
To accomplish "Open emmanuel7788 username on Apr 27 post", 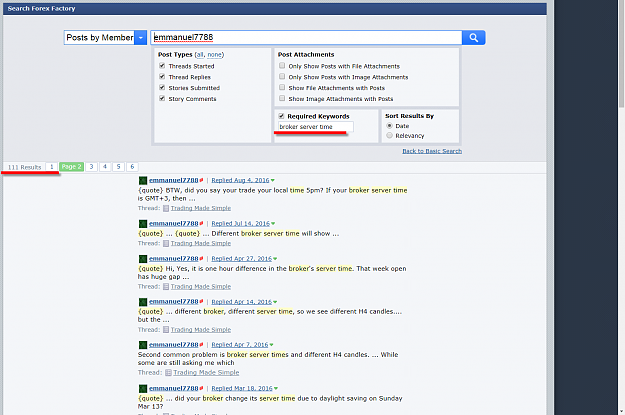I will point(173,259).
